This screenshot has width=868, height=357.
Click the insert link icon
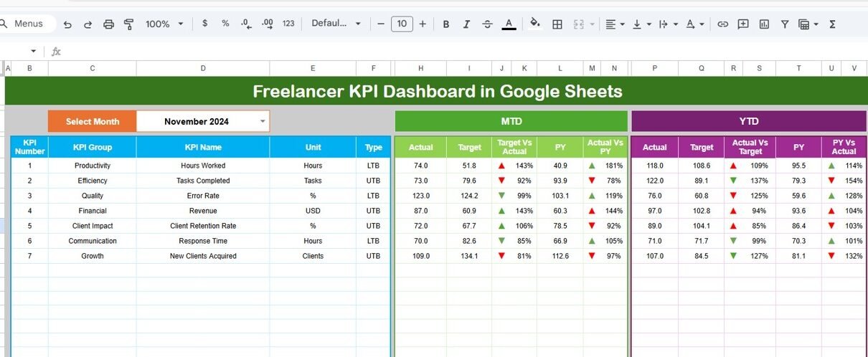click(x=722, y=24)
